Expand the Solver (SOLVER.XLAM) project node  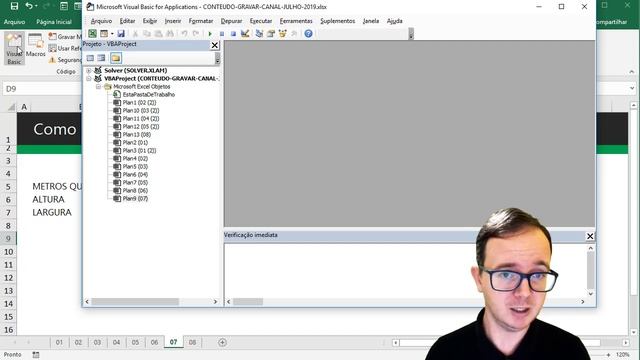point(89,70)
